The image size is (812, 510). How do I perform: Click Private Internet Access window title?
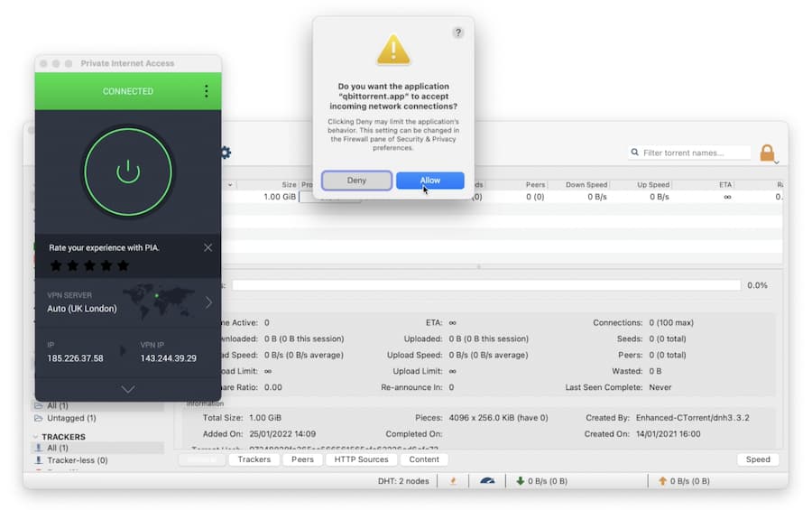pyautogui.click(x=127, y=63)
